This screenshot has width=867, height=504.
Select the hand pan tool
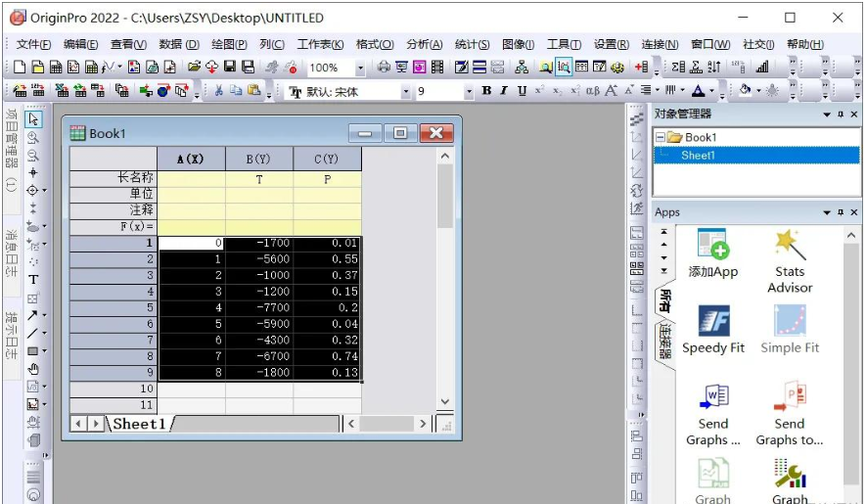click(x=33, y=368)
